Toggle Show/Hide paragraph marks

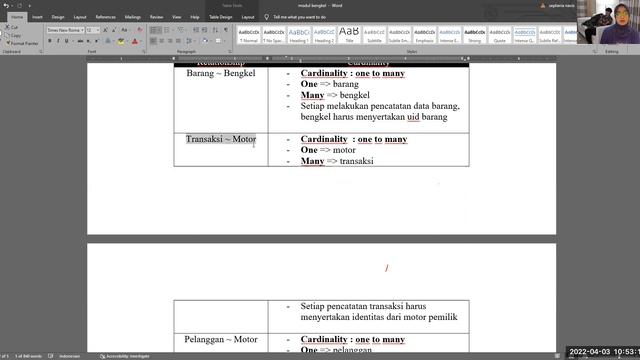pyautogui.click(x=226, y=30)
